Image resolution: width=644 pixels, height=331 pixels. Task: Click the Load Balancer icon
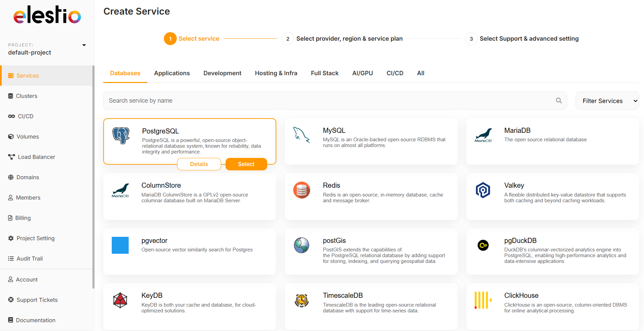tap(12, 157)
